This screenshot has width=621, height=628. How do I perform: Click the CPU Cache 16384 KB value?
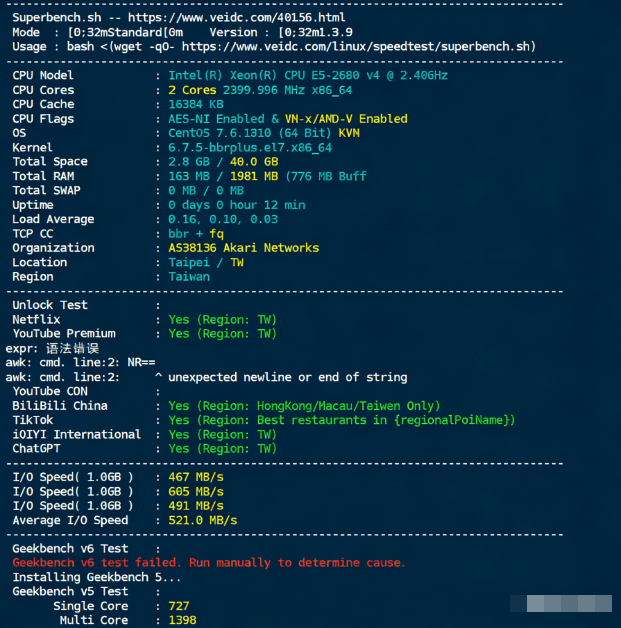pyautogui.click(x=196, y=104)
